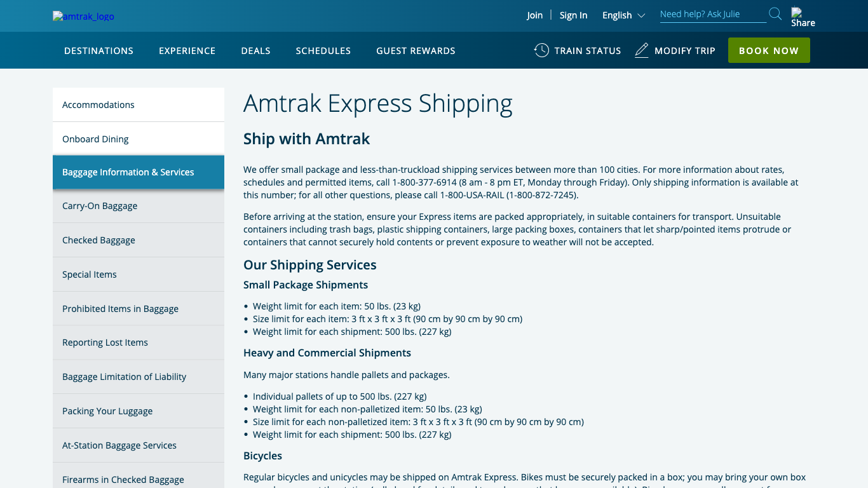Click Sign In
The image size is (868, 488).
(573, 15)
